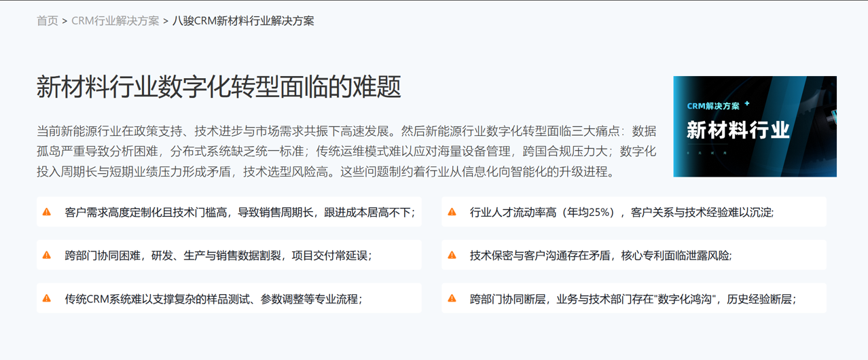Click warning icon beside 跨部门协同断层 item
This screenshot has width=868, height=360.
[452, 298]
